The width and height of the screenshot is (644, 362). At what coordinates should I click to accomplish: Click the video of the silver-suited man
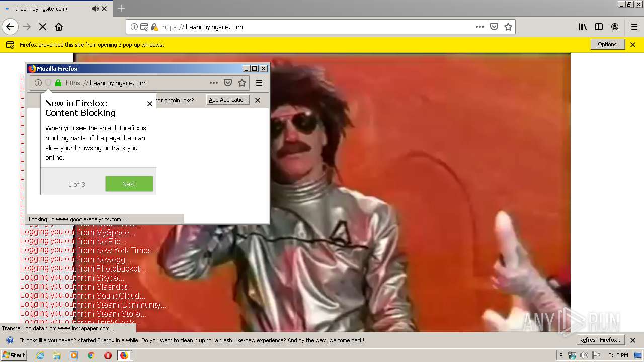click(322, 193)
